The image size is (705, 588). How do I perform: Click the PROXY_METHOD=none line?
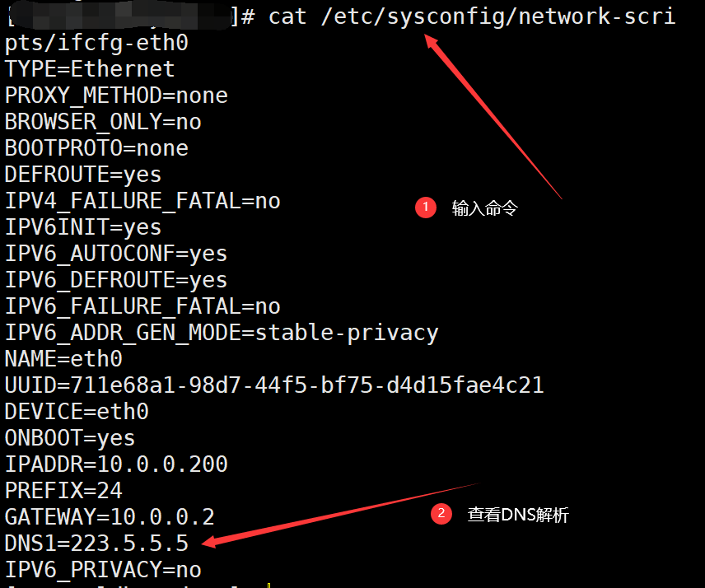[116, 96]
